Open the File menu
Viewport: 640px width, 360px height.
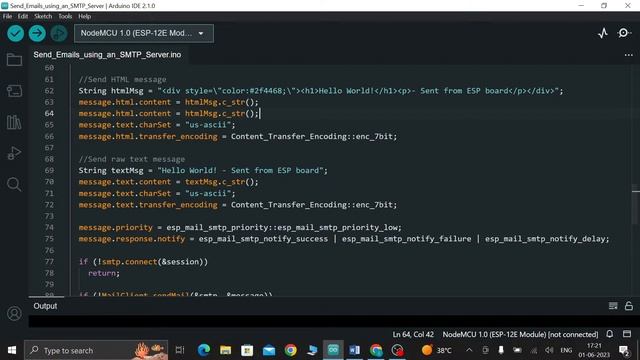pyautogui.click(x=7, y=16)
